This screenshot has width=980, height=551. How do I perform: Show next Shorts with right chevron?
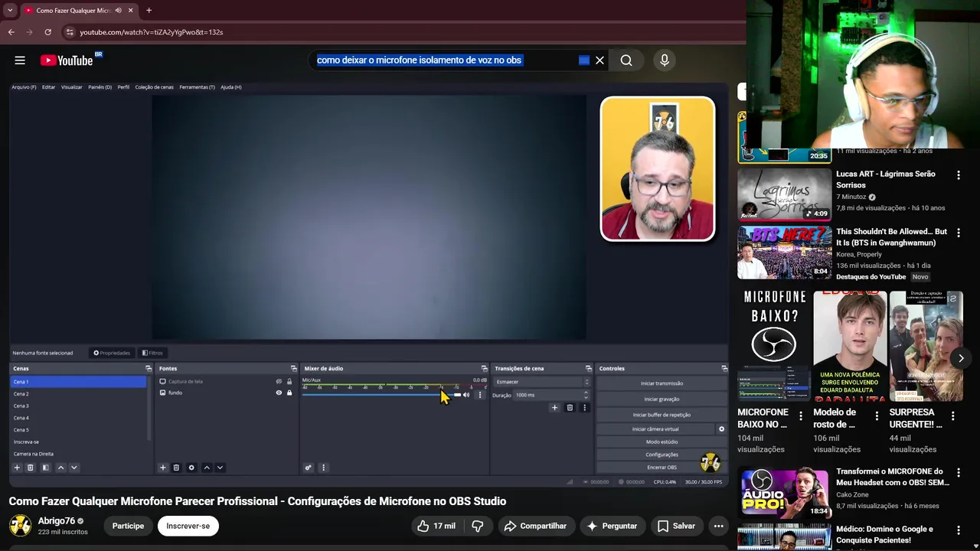tap(961, 358)
